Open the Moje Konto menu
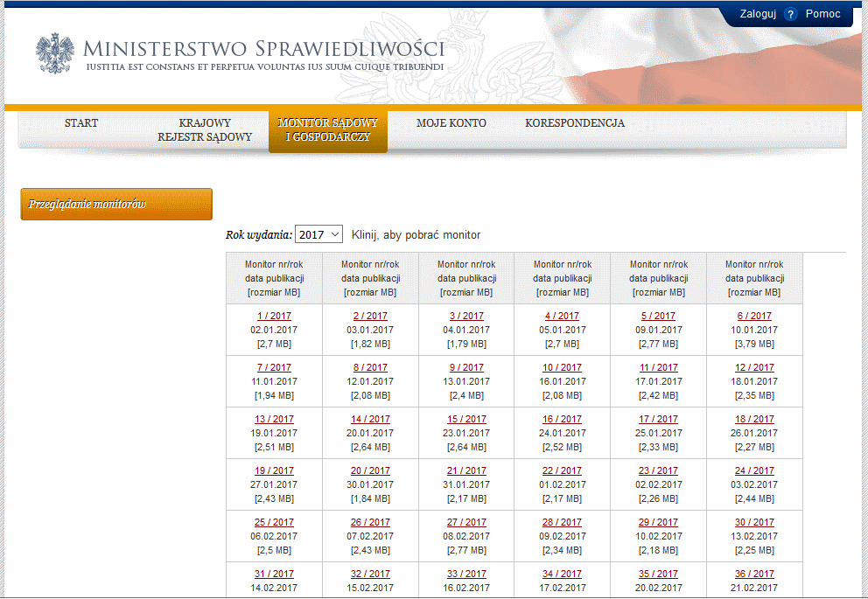Image resolution: width=868 pixels, height=599 pixels. tap(451, 122)
